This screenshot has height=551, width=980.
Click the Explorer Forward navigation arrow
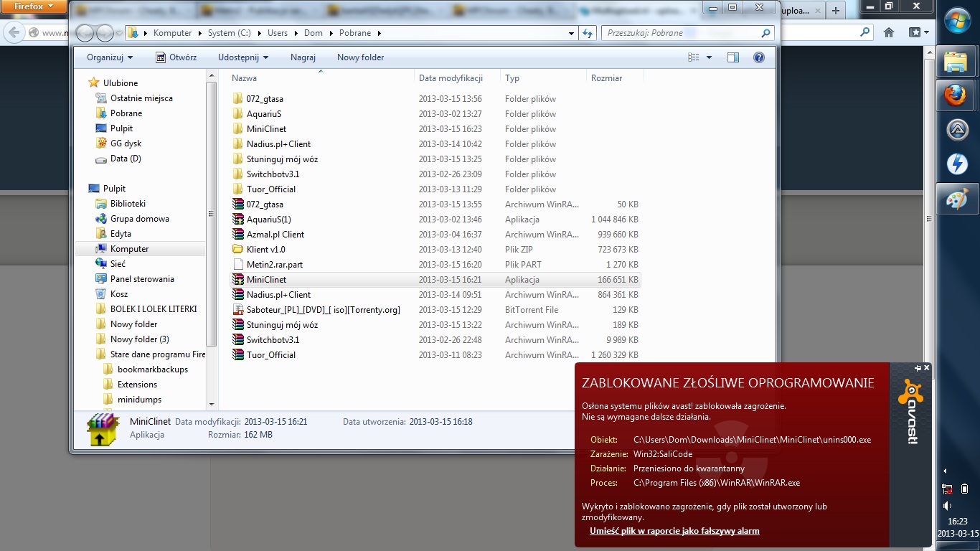[105, 33]
